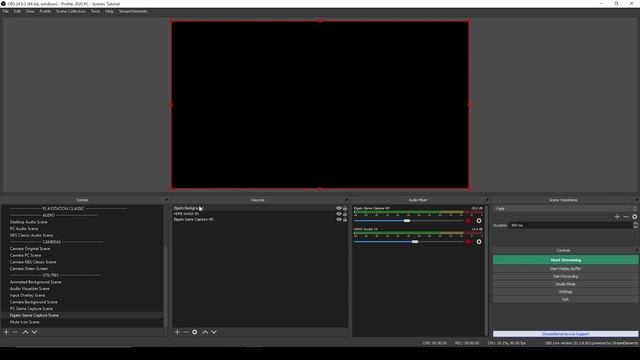This screenshot has width=640, height=360.
Task: Enable Studio Mode
Action: tap(565, 284)
